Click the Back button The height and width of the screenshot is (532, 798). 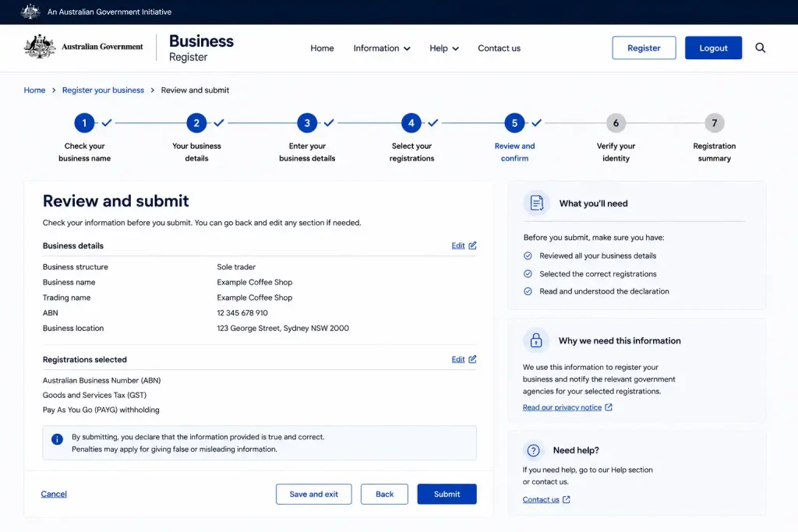coord(384,494)
